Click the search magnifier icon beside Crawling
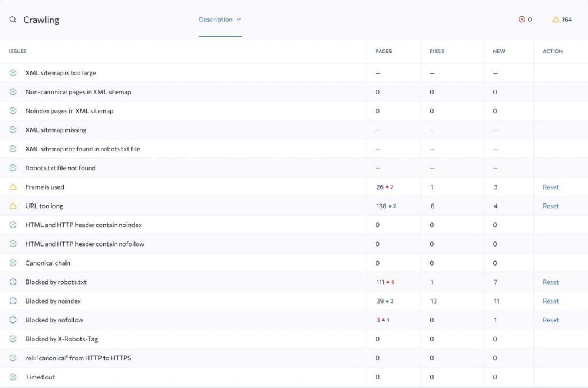 (x=13, y=20)
